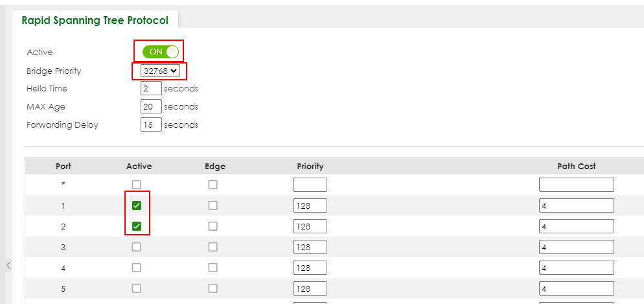
Task: Click the Path Cost field for port 5
Action: pyautogui.click(x=576, y=288)
